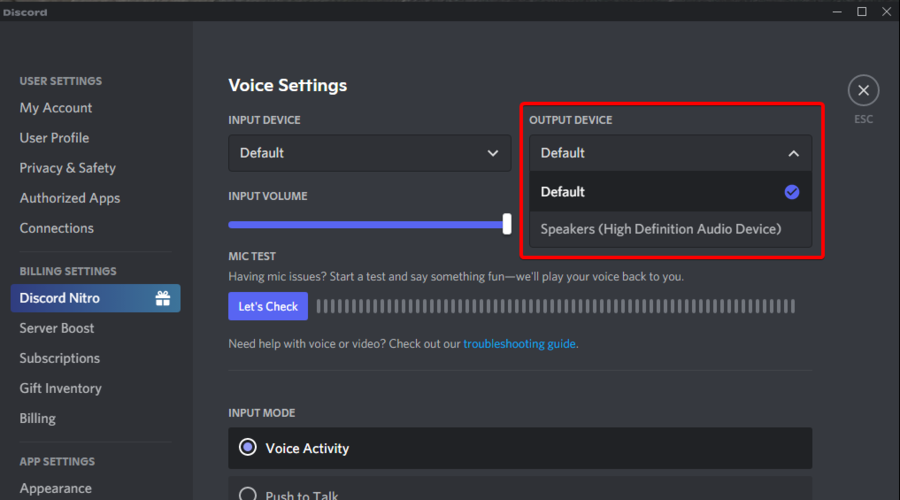
Task: Click the MIC TEST label
Action: 252,256
